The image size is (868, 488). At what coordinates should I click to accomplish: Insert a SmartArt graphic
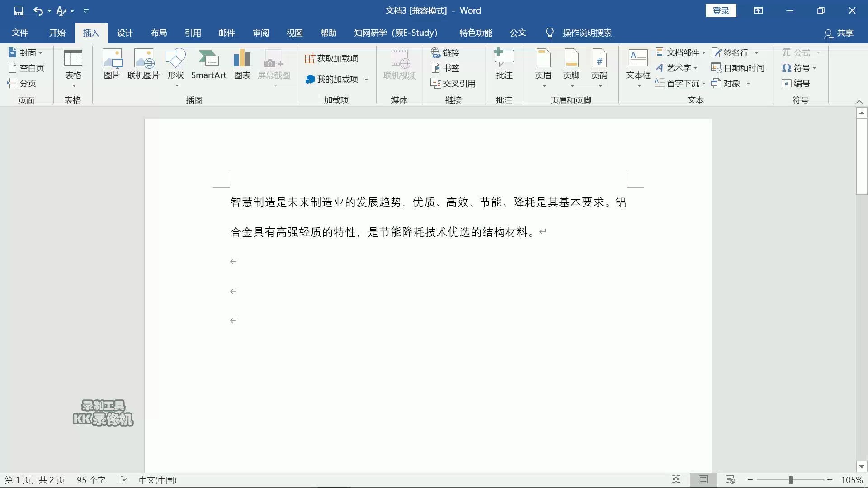[x=208, y=65]
